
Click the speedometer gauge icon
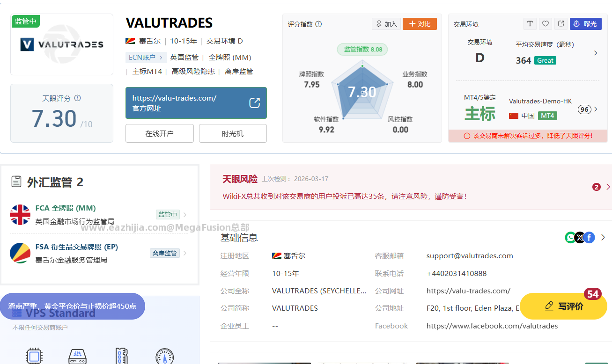(x=164, y=357)
